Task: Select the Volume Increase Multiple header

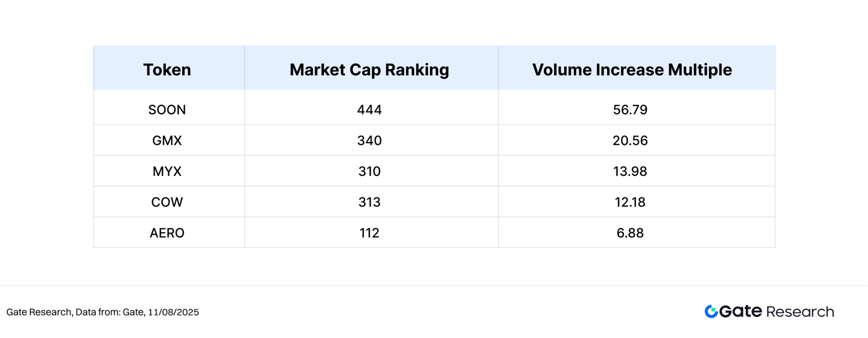Action: (x=632, y=70)
